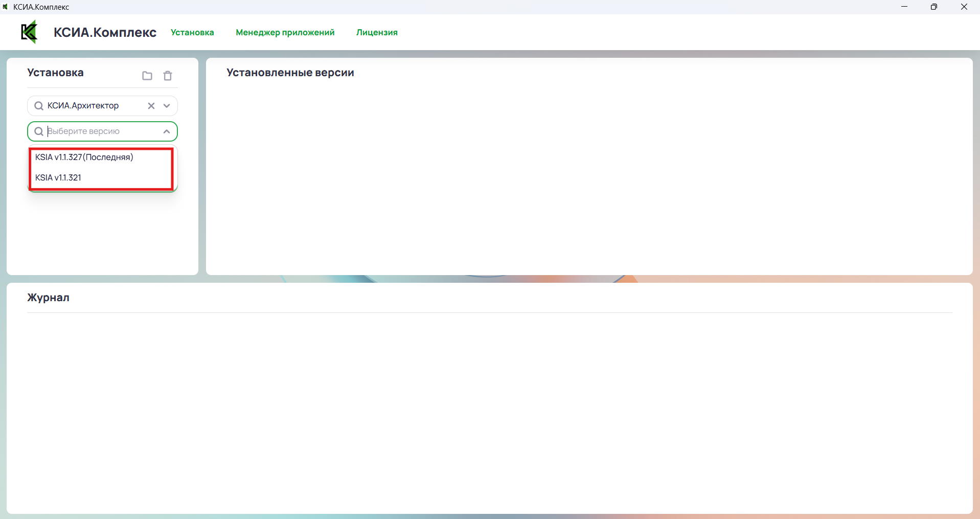Collapse the version list with up chevron
Screen dimensions: 980x519
[167, 131]
